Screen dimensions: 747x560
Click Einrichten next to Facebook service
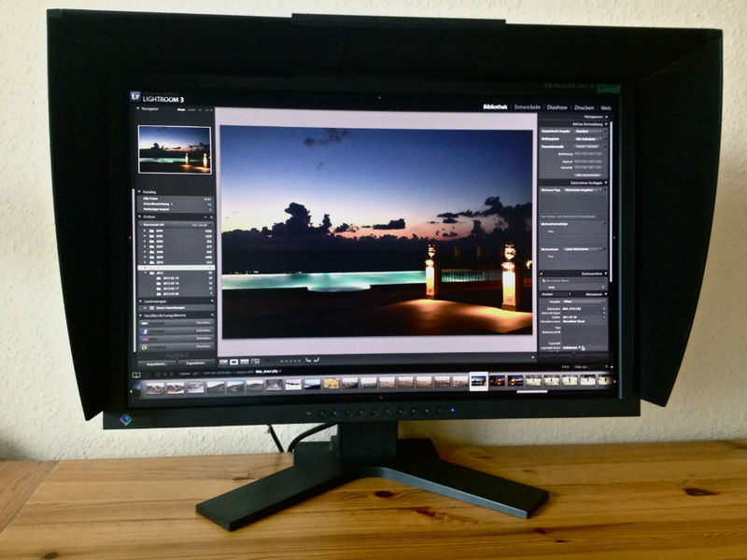click(x=204, y=331)
